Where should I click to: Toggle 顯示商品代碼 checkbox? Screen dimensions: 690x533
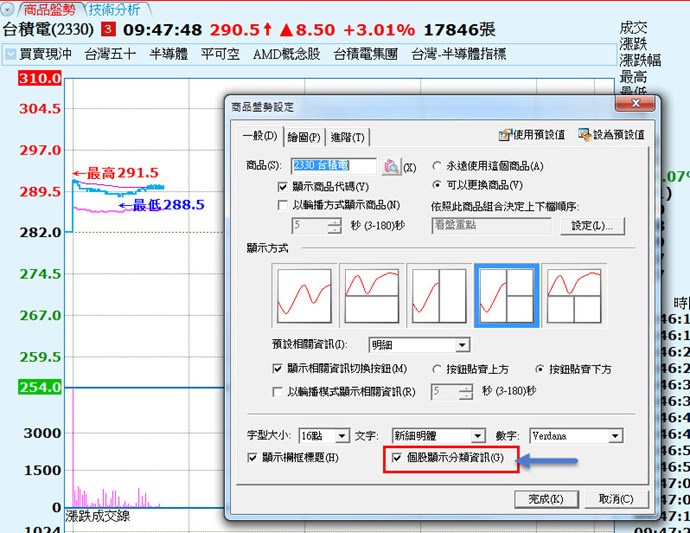tap(283, 187)
